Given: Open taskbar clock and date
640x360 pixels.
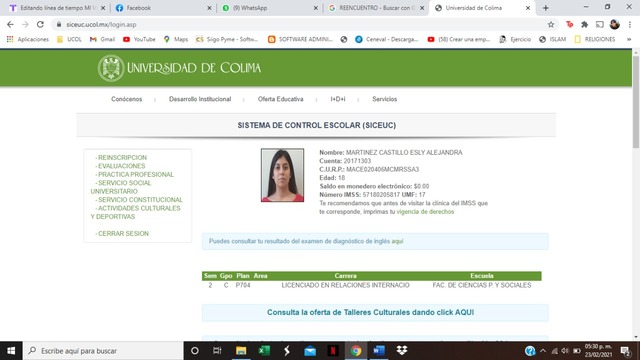Looking at the screenshot, I should [598, 351].
